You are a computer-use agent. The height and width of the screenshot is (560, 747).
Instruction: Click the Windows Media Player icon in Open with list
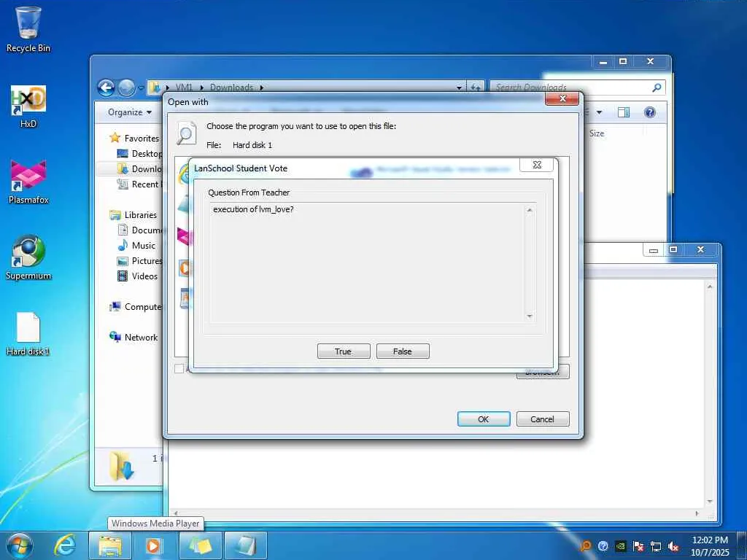tap(185, 268)
